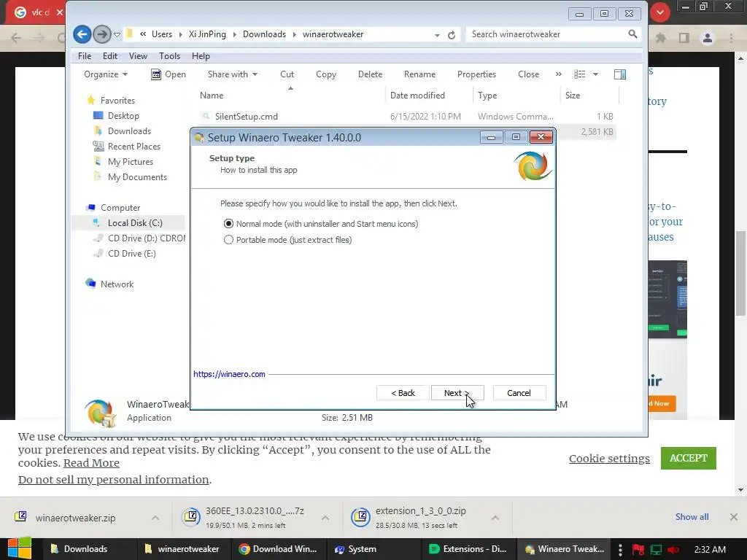This screenshot has width=747, height=560.
Task: Click the volume tray icon
Action: [673, 550]
